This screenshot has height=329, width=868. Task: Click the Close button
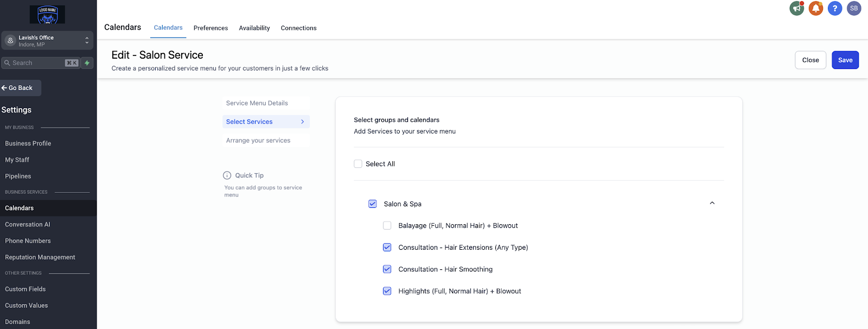coord(810,60)
